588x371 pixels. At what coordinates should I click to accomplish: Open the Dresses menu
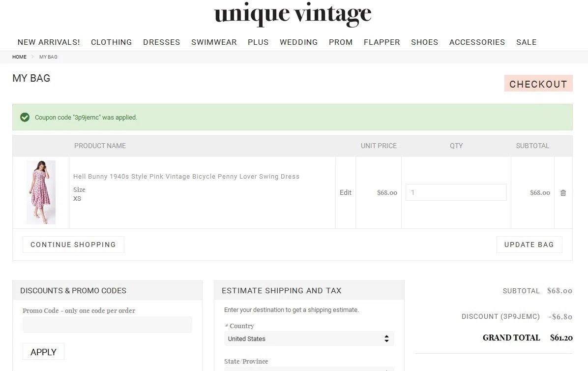pos(162,42)
